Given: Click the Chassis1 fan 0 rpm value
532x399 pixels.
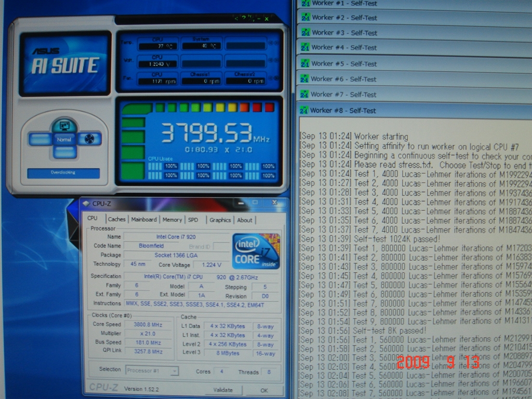Looking at the screenshot, I should 202,81.
